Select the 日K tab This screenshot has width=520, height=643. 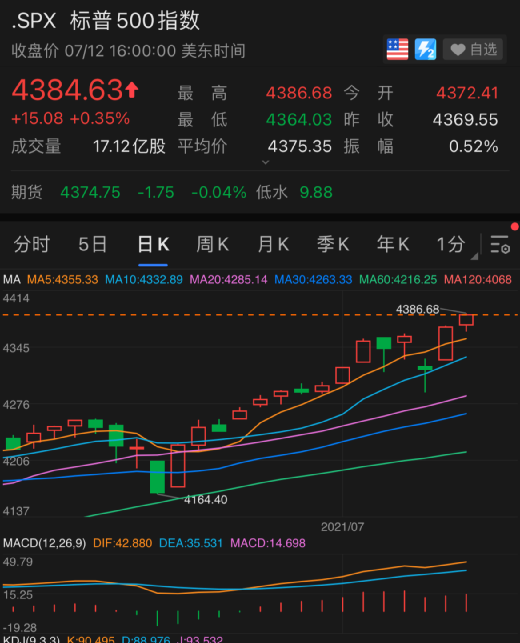[x=153, y=244]
